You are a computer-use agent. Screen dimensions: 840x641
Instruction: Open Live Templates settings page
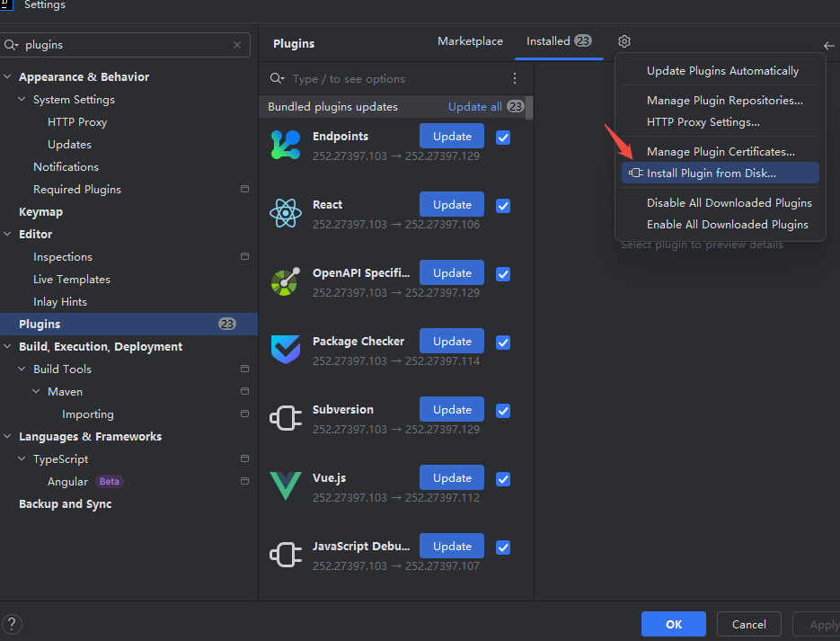tap(72, 280)
